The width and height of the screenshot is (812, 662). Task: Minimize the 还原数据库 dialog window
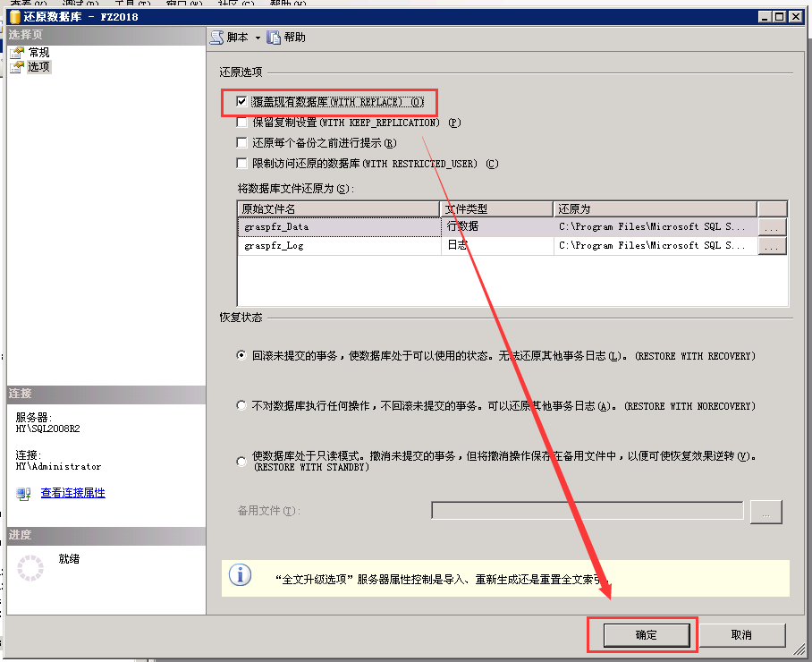(x=765, y=17)
